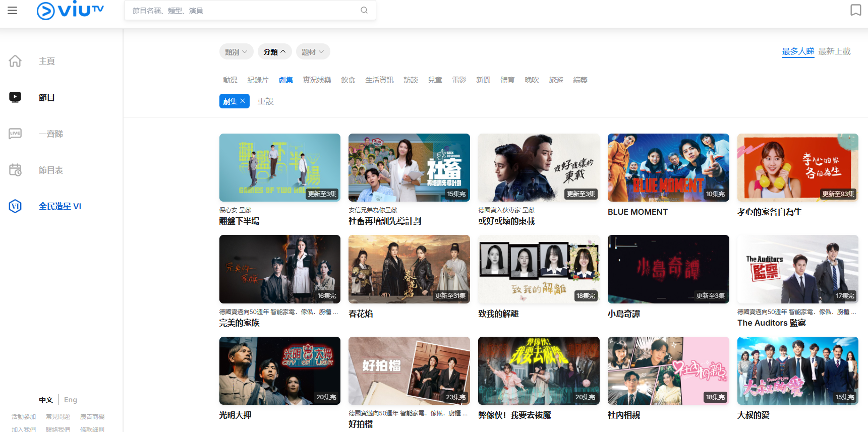This screenshot has height=432, width=868.
Task: Click the search magnifier icon
Action: click(x=364, y=10)
